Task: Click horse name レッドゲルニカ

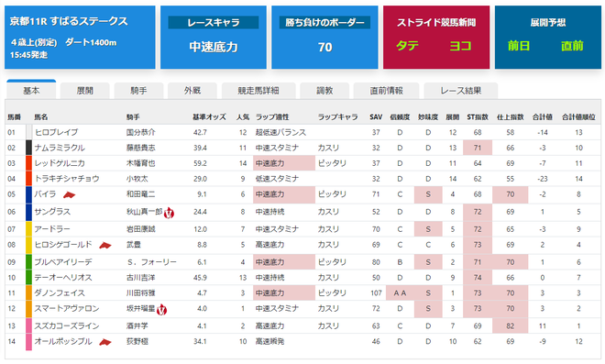Action: coord(60,163)
